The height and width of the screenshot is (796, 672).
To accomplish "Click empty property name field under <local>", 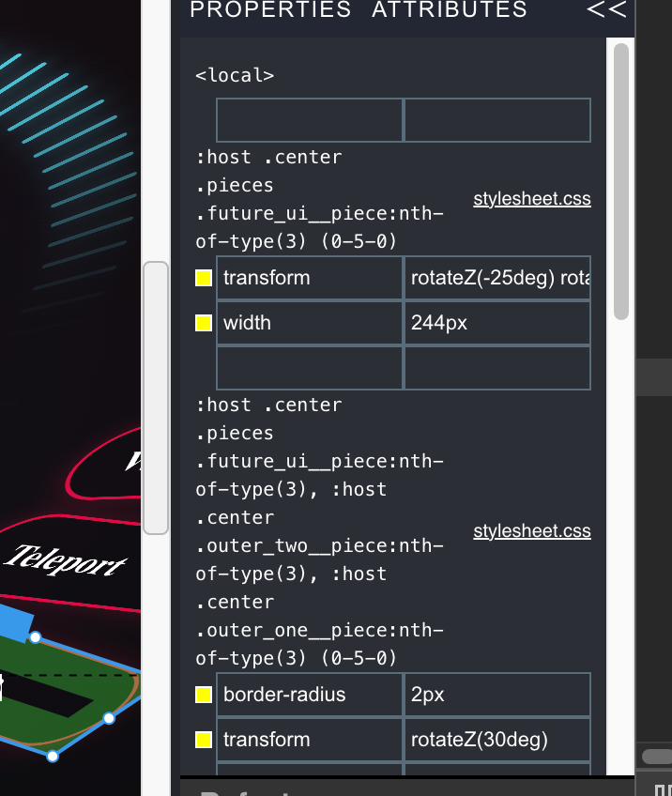I will 310,120.
